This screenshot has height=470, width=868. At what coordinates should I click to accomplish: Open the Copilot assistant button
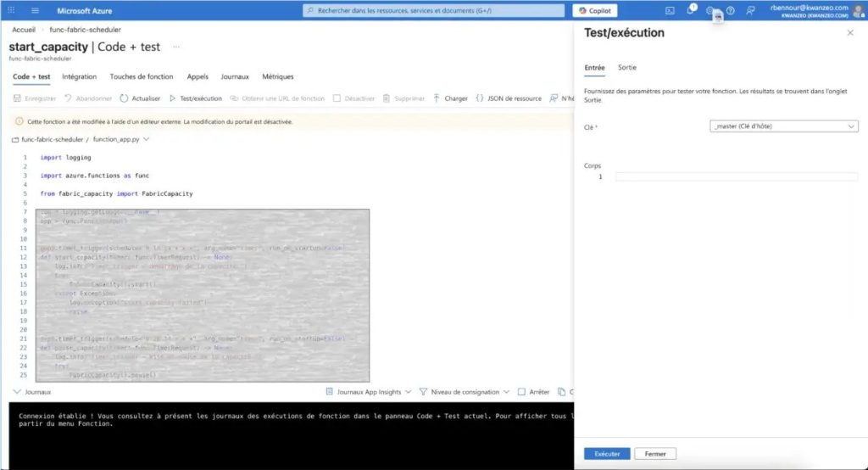[595, 10]
